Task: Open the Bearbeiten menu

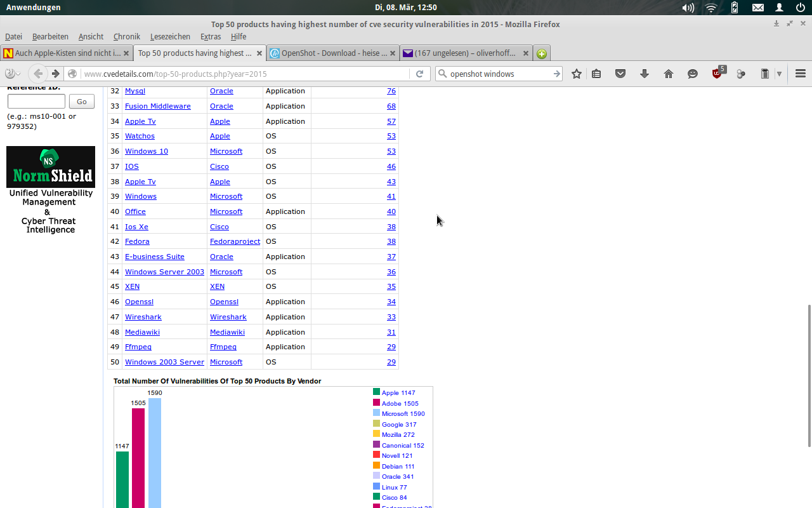Action: [x=50, y=37]
